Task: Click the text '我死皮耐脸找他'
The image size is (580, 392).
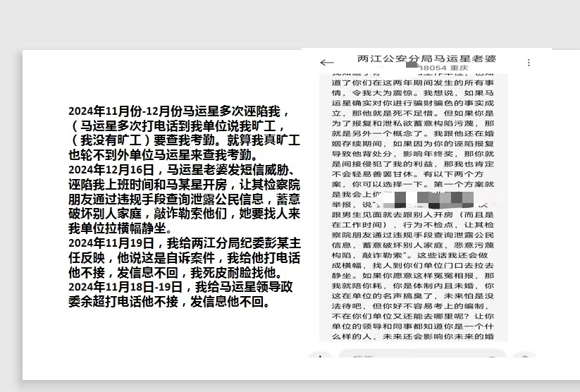Action: pyautogui.click(x=236, y=272)
